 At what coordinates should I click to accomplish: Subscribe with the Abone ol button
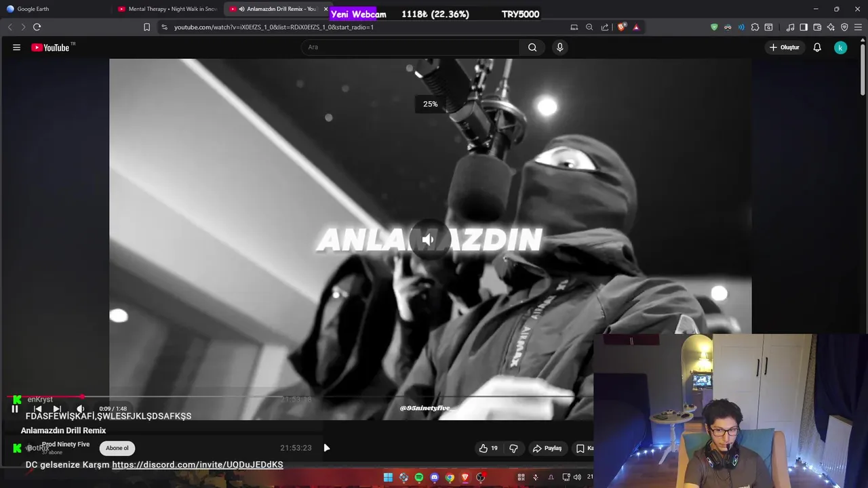[x=117, y=448]
